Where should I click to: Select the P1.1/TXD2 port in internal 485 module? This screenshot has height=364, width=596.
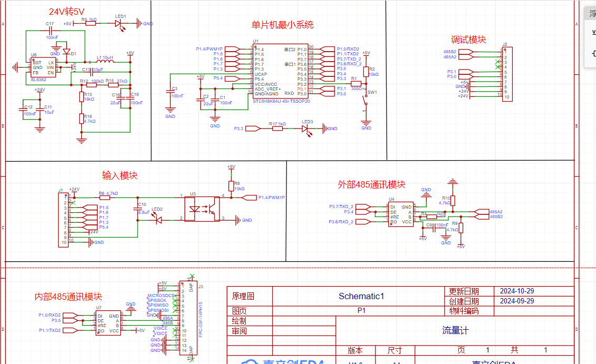[x=70, y=330]
